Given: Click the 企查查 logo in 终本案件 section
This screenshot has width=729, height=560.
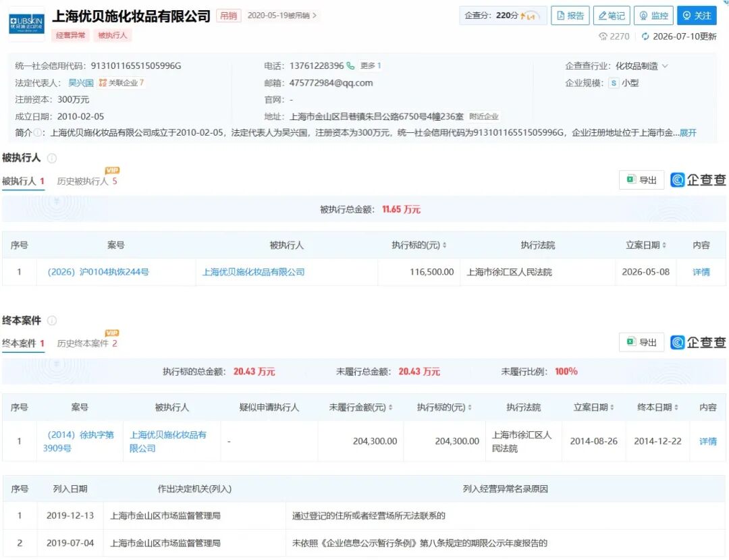Looking at the screenshot, I should [x=698, y=343].
